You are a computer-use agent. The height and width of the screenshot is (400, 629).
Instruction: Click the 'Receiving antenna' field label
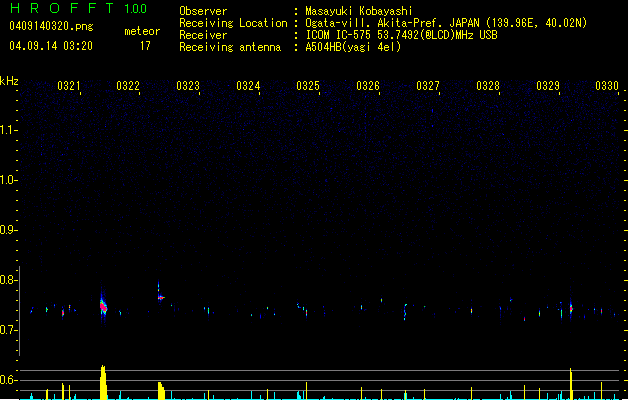[230, 47]
